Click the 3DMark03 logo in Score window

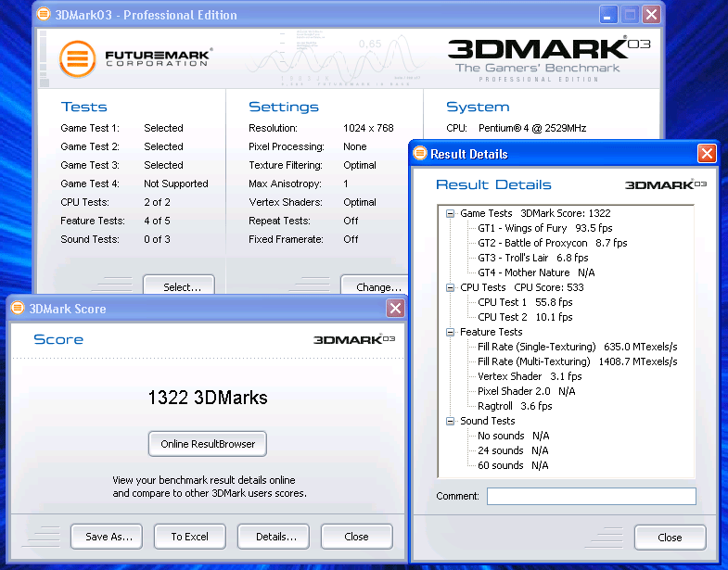pos(353,339)
